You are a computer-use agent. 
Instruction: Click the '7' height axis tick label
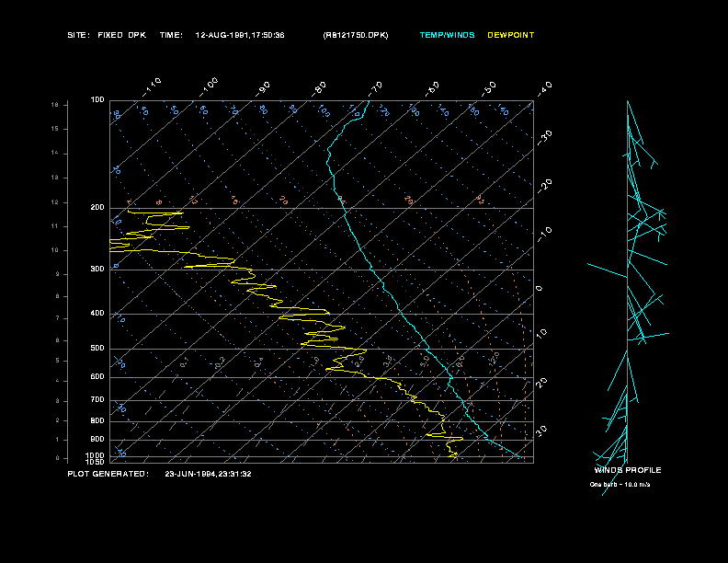click(58, 318)
